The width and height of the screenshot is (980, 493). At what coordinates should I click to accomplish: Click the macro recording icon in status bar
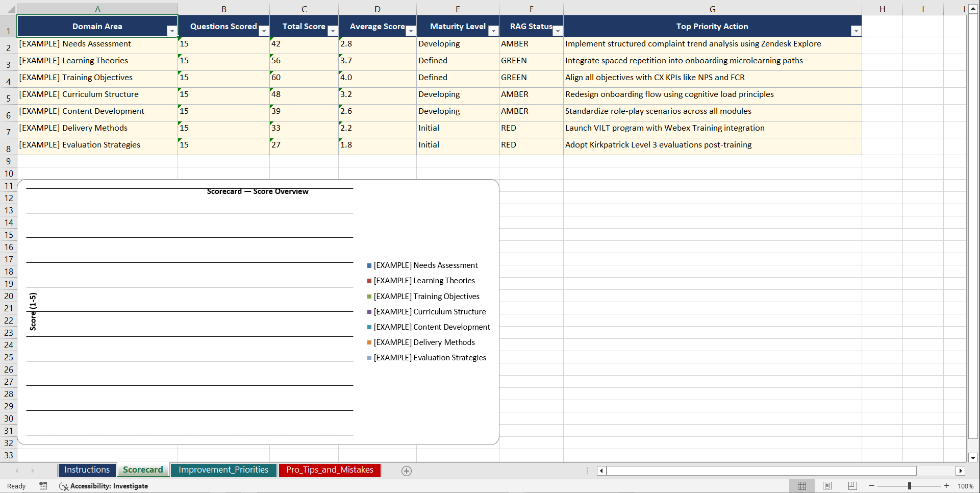pos(43,486)
